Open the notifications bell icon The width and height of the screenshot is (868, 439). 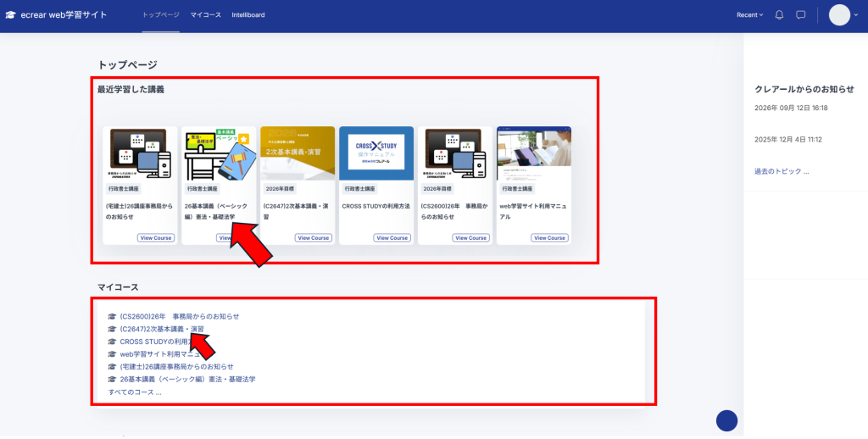click(x=779, y=15)
